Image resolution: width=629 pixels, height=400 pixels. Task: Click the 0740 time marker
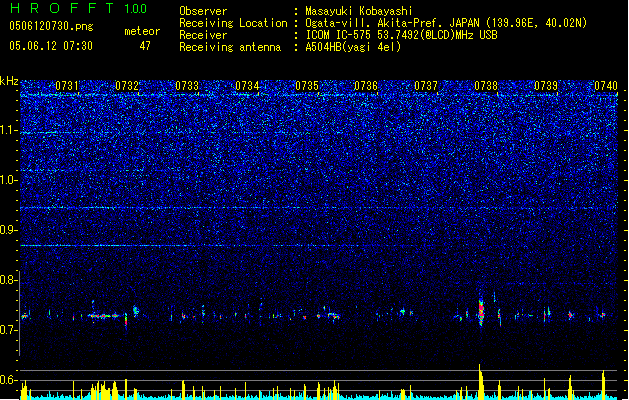click(x=606, y=86)
